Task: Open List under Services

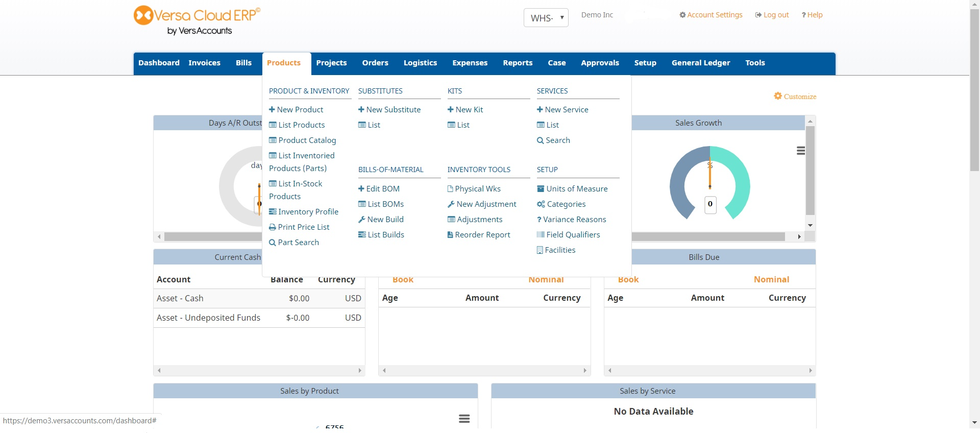Action: coord(548,125)
